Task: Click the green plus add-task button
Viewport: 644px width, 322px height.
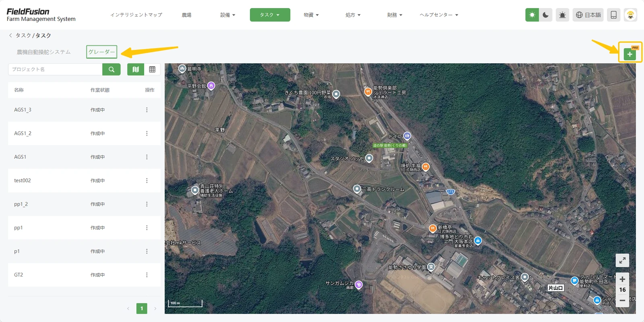Action: 630,54
